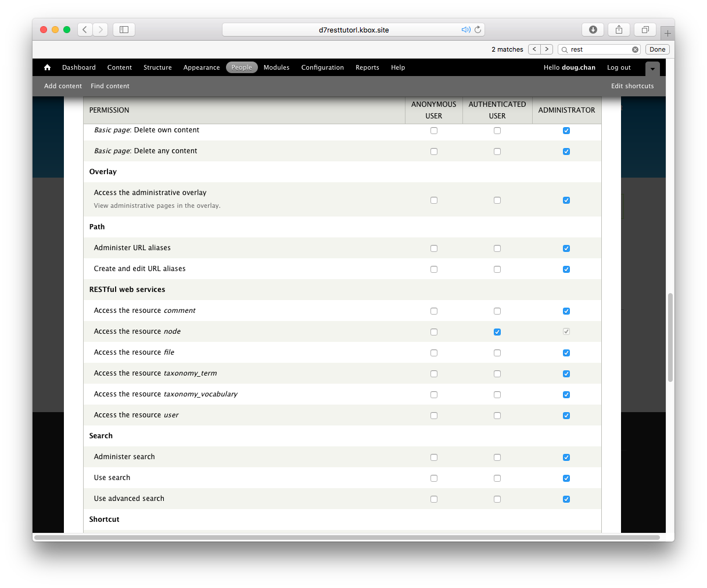Enable 'Create and edit URL aliases' for anonymous user
The height and width of the screenshot is (588, 707).
click(434, 269)
